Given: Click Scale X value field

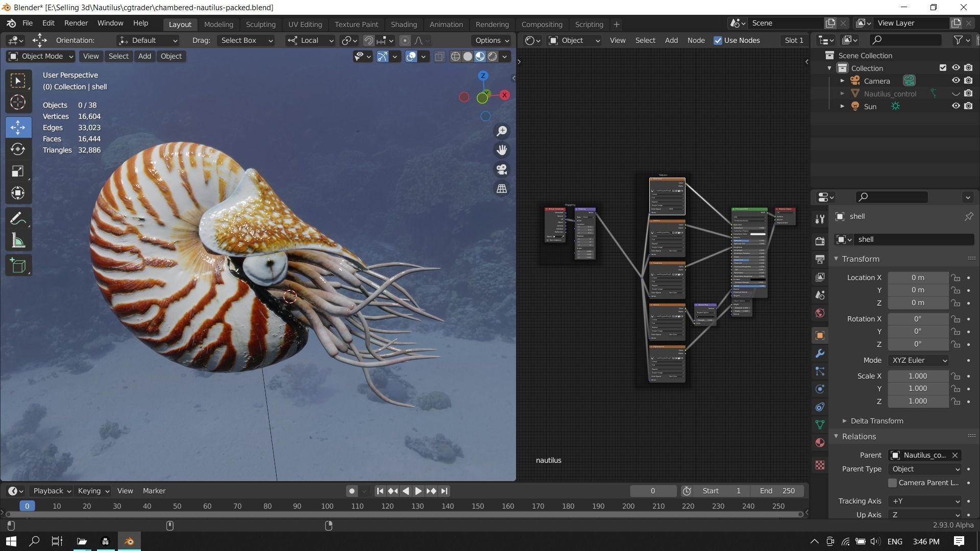Looking at the screenshot, I should 918,376.
